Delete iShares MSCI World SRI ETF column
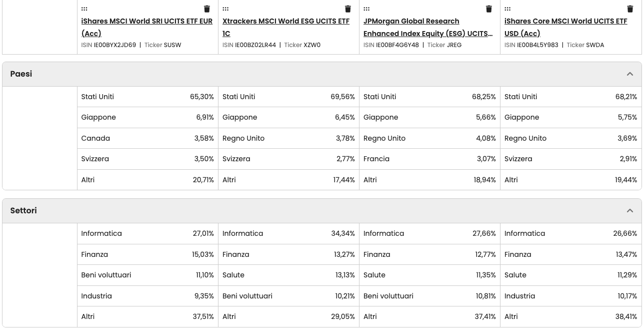Screen dimensions: 644x330 (207, 9)
